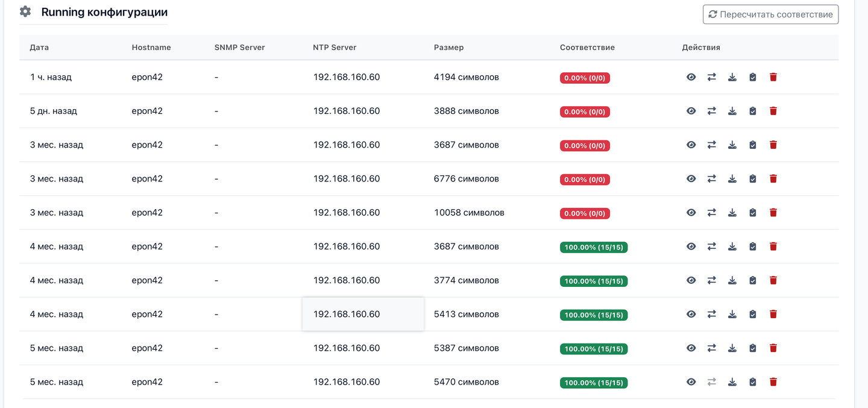This screenshot has height=408, width=868.
Task: View the 5470 символов configuration
Action: [691, 381]
